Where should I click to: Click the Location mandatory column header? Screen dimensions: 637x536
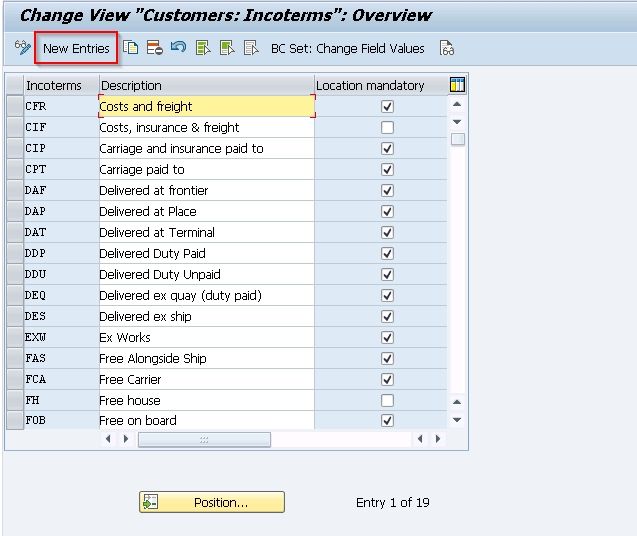click(381, 85)
